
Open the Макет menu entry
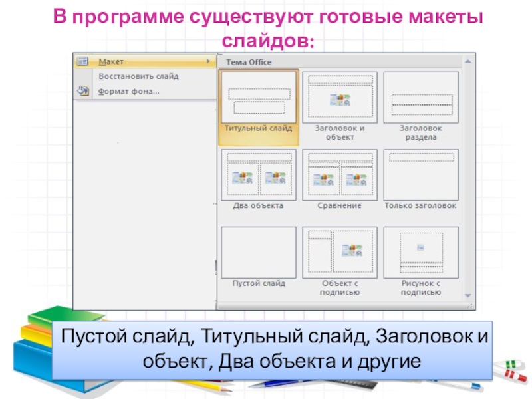point(111,61)
